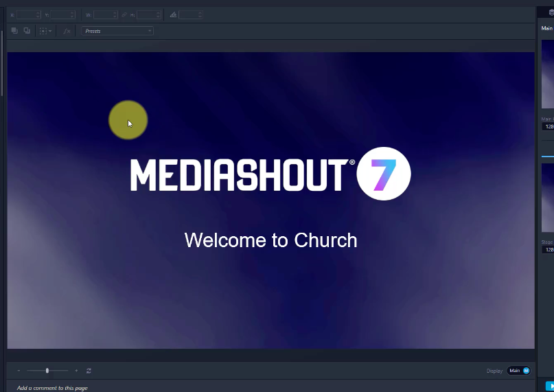This screenshot has height=392, width=554.
Task: Toggle the width-height link icon
Action: pos(124,15)
